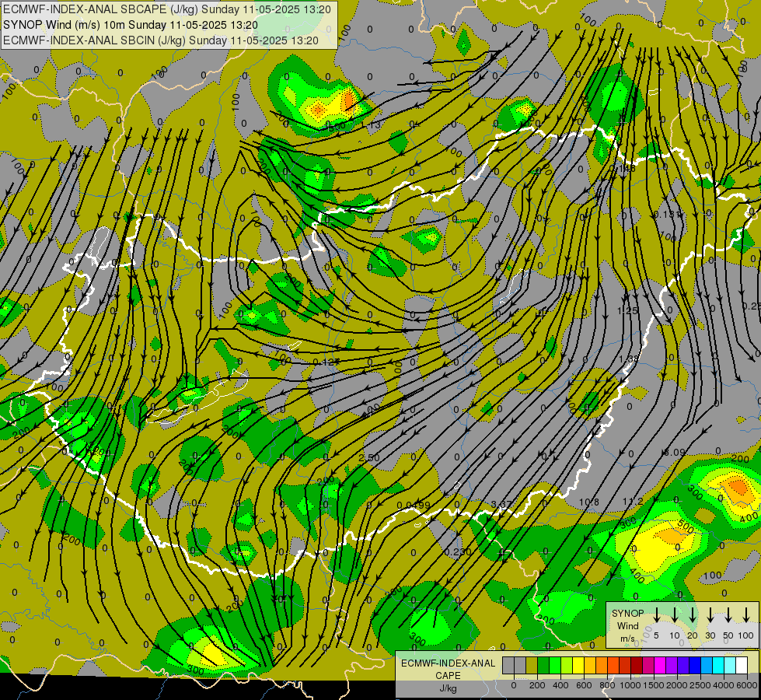Click the SYNOP Wind m/s legend label
This screenshot has height=700, width=761.
coord(627,625)
